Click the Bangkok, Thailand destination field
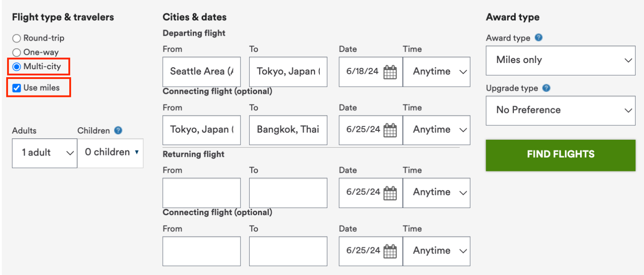The image size is (644, 275). click(288, 130)
